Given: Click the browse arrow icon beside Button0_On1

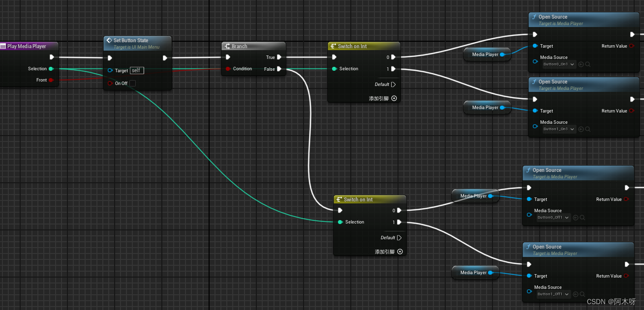Looking at the screenshot, I should [x=582, y=64].
